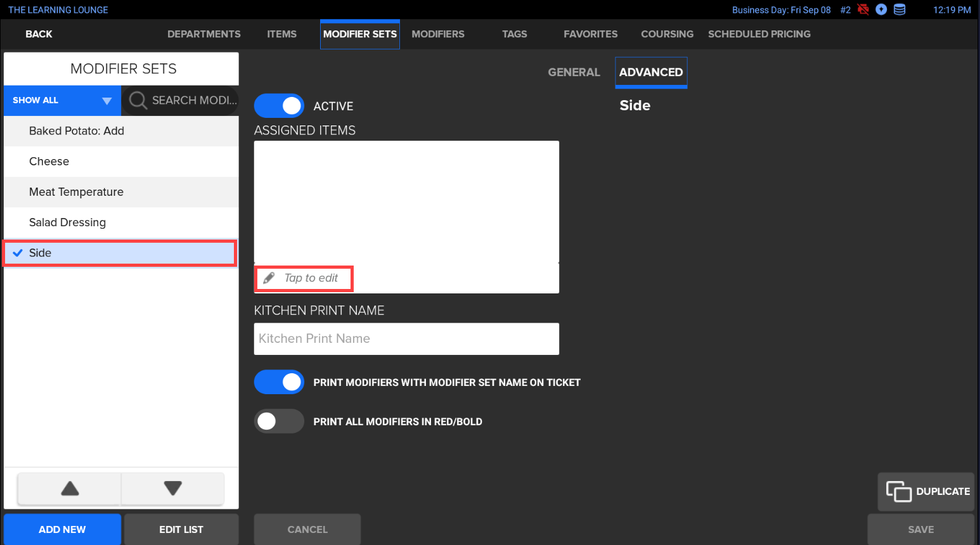This screenshot has height=545, width=980.
Task: Click the Kitchen Print Name field
Action: [406, 339]
